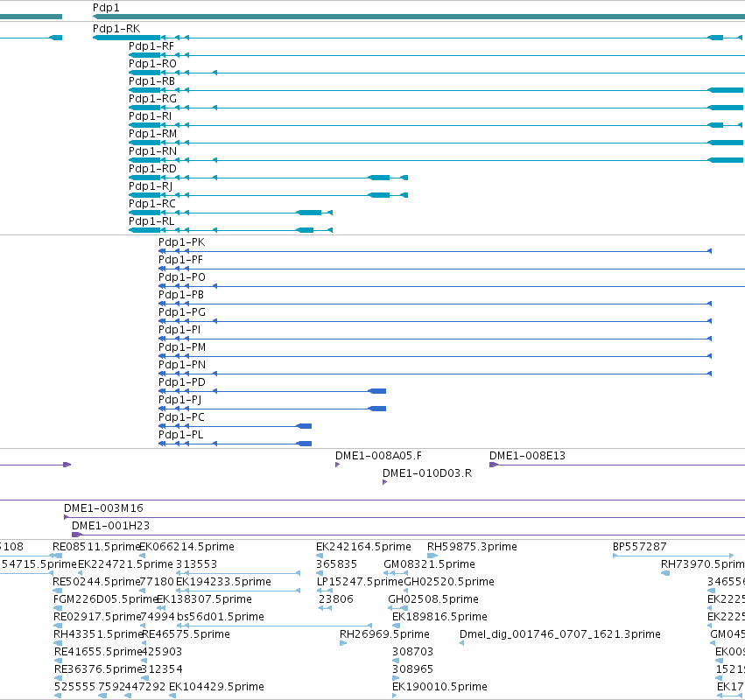This screenshot has height=700, width=745.
Task: Choose transcript Pdp1-RI
Action: tap(151, 116)
